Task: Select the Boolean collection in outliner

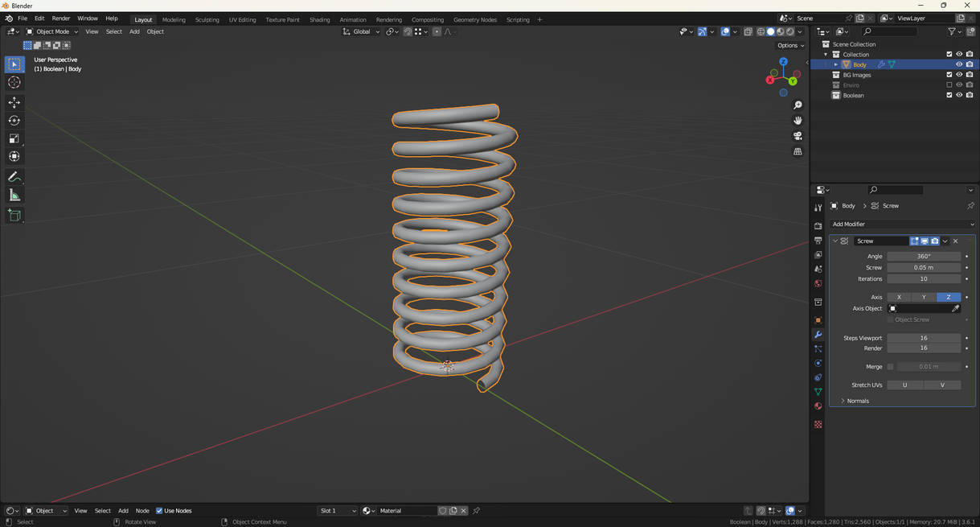Action: (853, 96)
